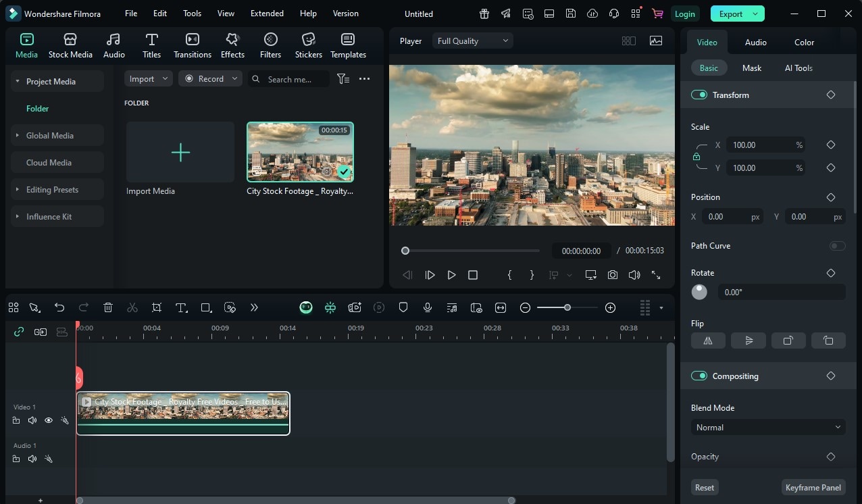Viewport: 862px width, 504px height.
Task: Click the split scissors icon
Action: click(132, 307)
